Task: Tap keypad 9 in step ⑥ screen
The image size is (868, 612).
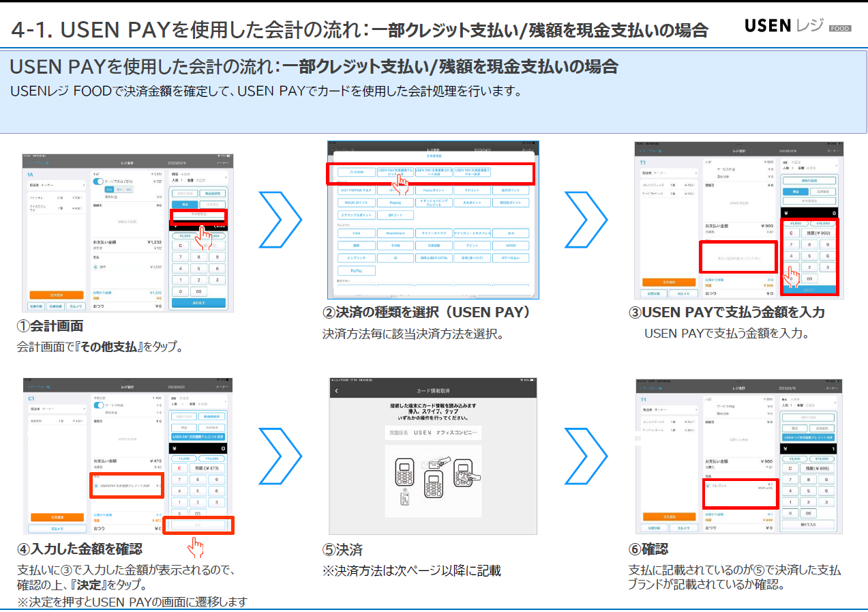Action: pos(826,480)
